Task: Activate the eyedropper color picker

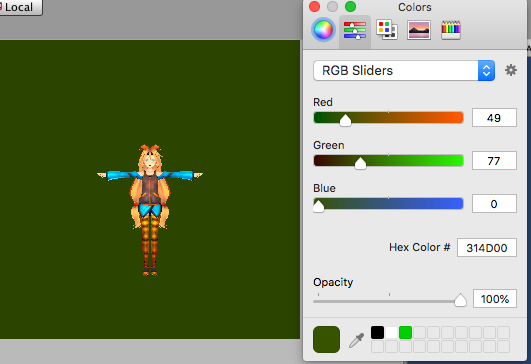Action: [x=356, y=340]
